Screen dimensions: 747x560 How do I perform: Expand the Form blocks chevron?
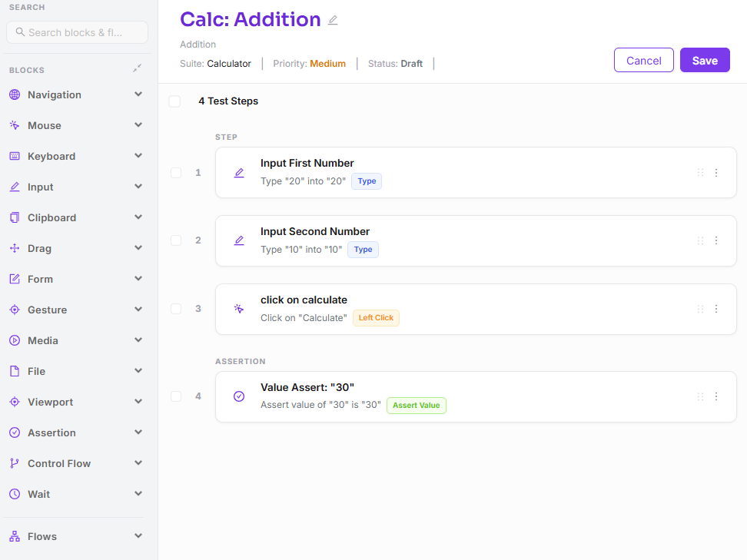[x=138, y=279]
